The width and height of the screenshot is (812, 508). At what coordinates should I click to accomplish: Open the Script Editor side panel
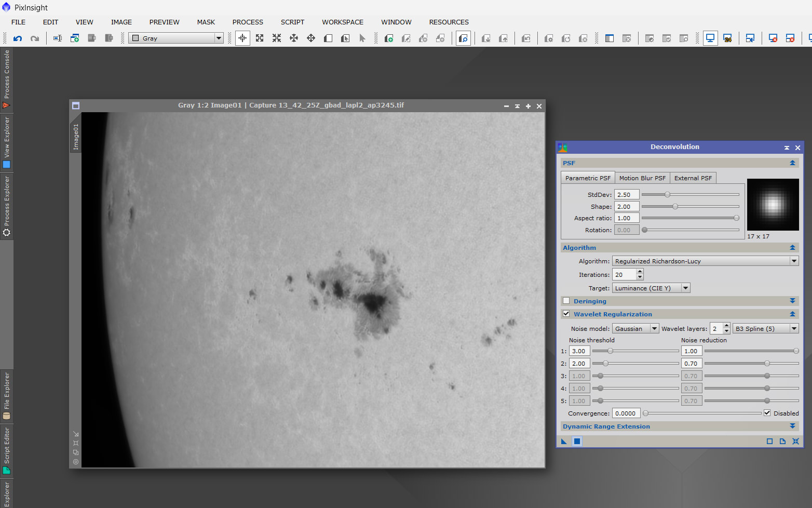(7, 450)
